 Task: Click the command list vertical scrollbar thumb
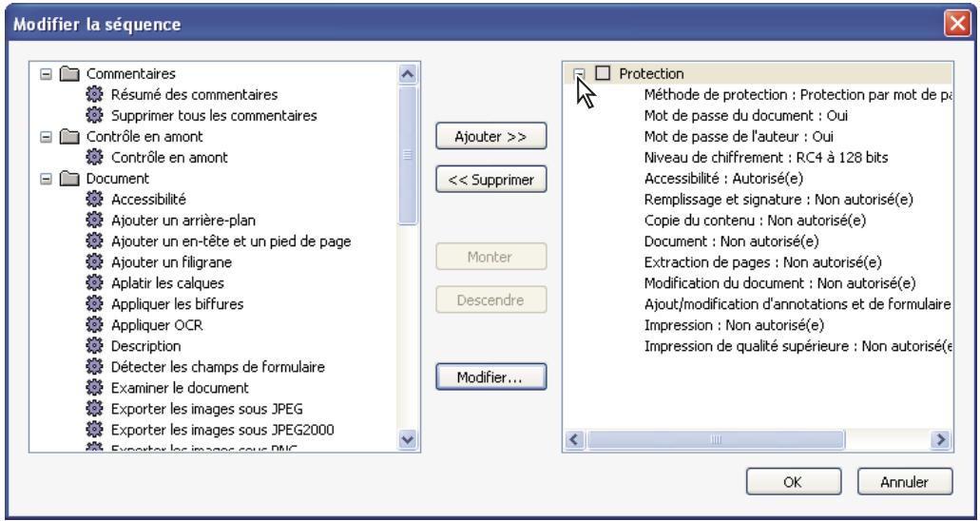coord(408,154)
